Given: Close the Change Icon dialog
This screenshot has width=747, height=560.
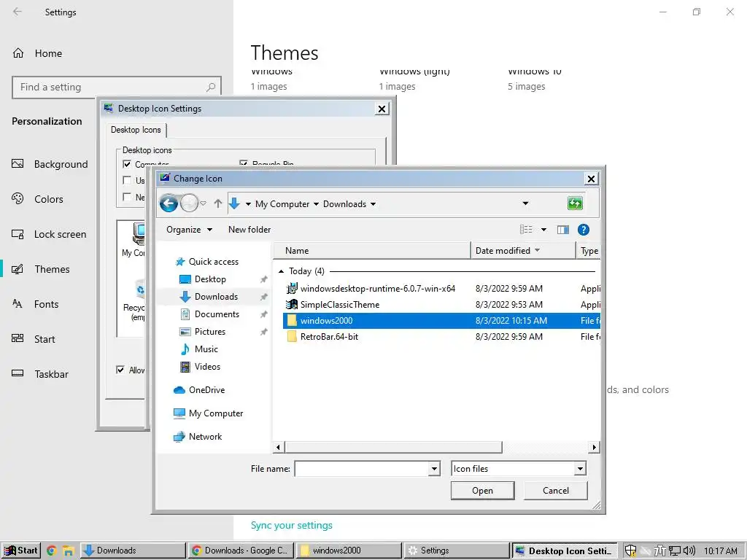Looking at the screenshot, I should 591,179.
